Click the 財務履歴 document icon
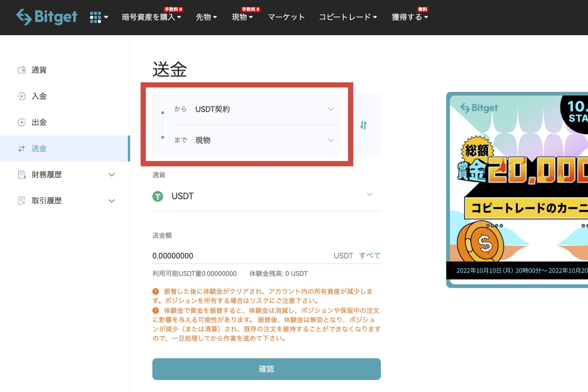The height and width of the screenshot is (392, 588). point(22,175)
